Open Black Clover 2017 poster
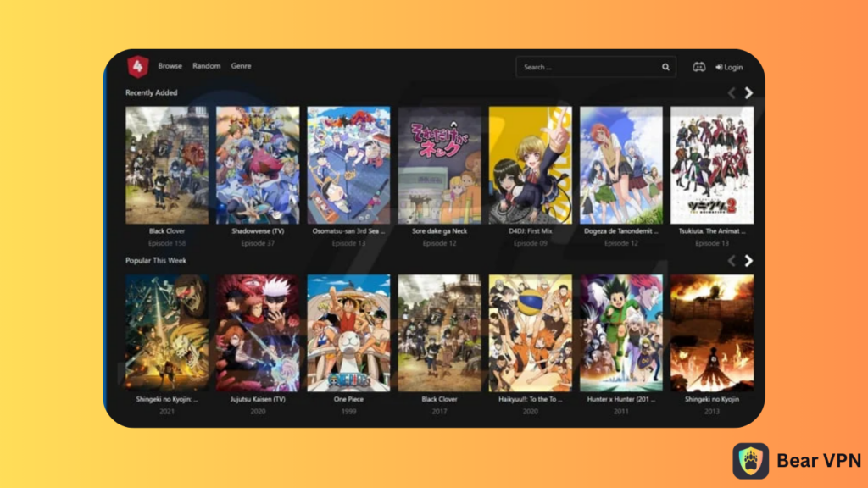This screenshot has width=868, height=488. tap(440, 333)
